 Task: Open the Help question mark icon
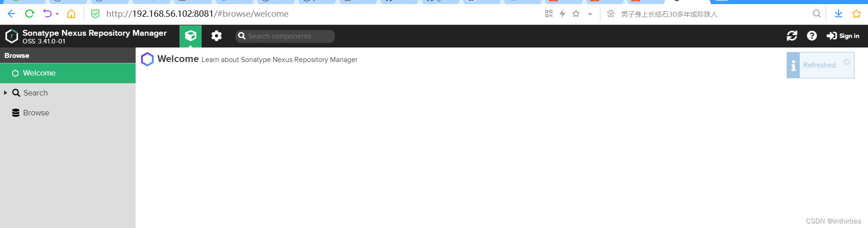point(812,36)
